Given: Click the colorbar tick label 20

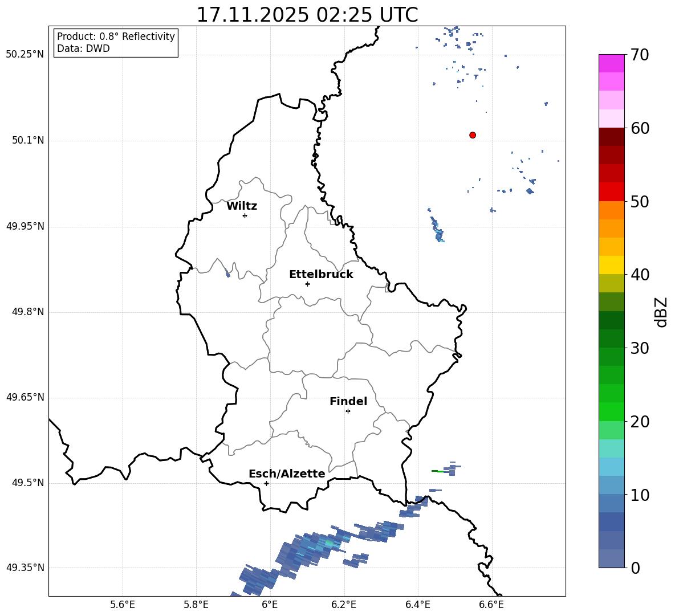Looking at the screenshot, I should coord(640,422).
